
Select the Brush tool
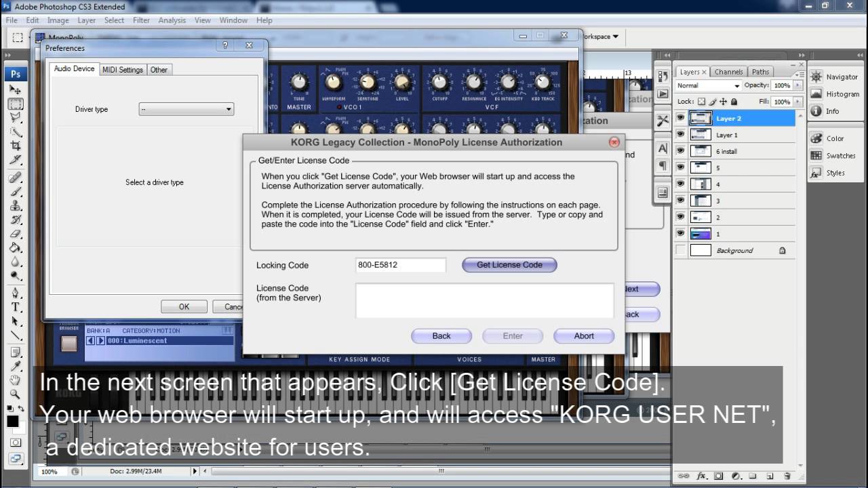coord(16,192)
